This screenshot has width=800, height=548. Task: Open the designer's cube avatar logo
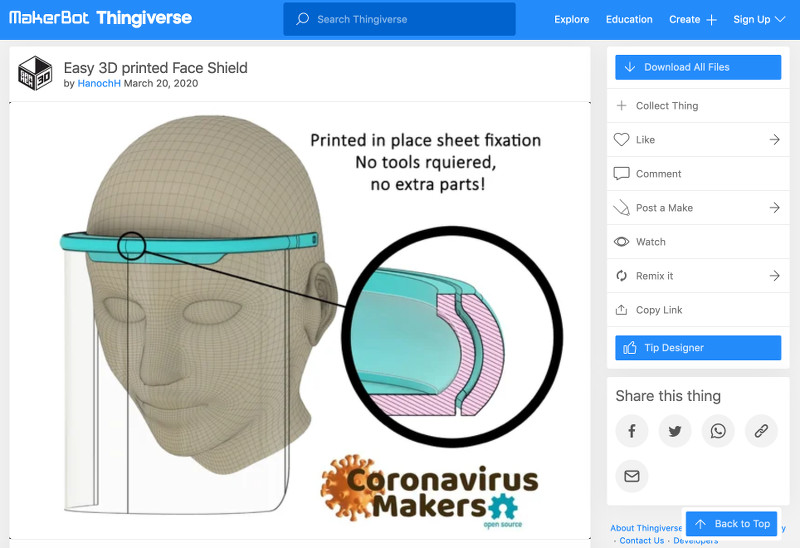35,73
